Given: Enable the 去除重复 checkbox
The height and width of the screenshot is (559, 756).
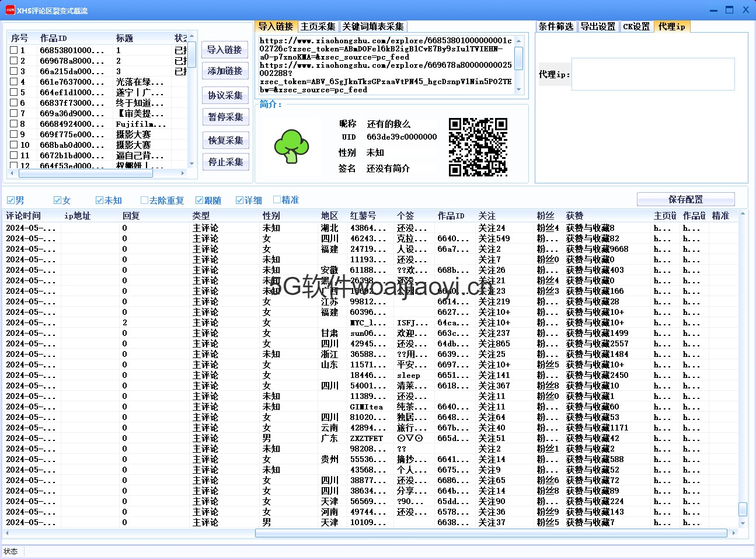Looking at the screenshot, I should (144, 200).
